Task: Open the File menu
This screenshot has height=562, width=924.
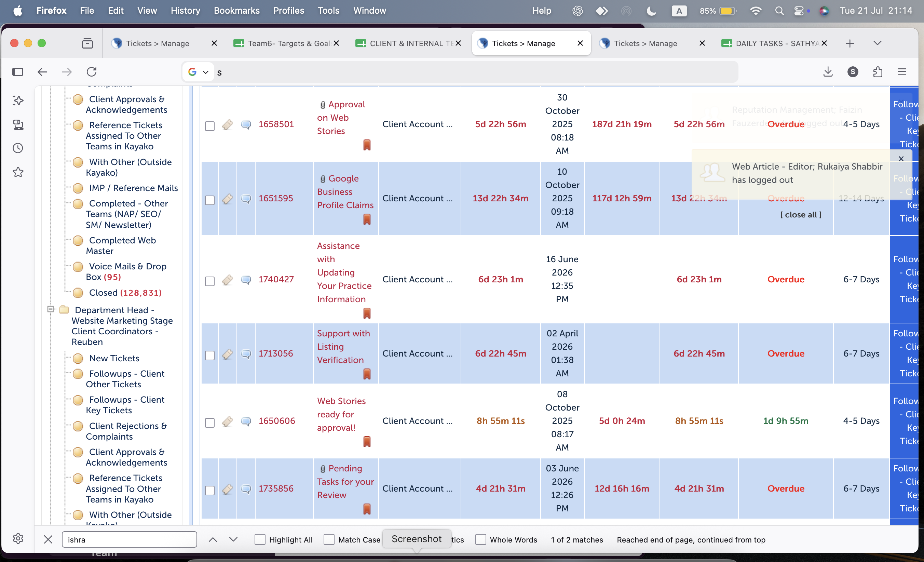Action: coord(87,11)
